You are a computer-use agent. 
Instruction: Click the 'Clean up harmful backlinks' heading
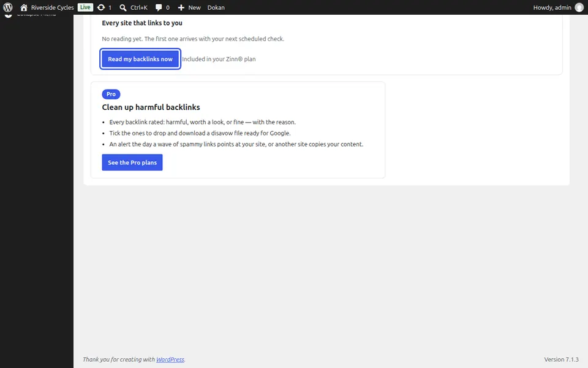pyautogui.click(x=151, y=107)
